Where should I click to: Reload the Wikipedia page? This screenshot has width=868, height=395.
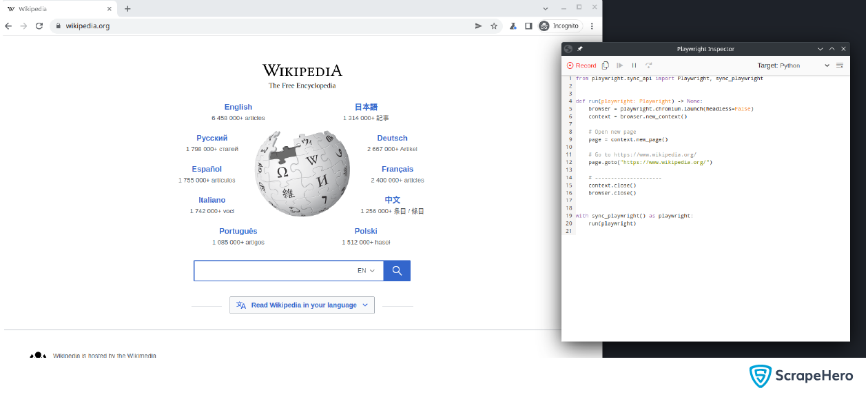pos(39,26)
